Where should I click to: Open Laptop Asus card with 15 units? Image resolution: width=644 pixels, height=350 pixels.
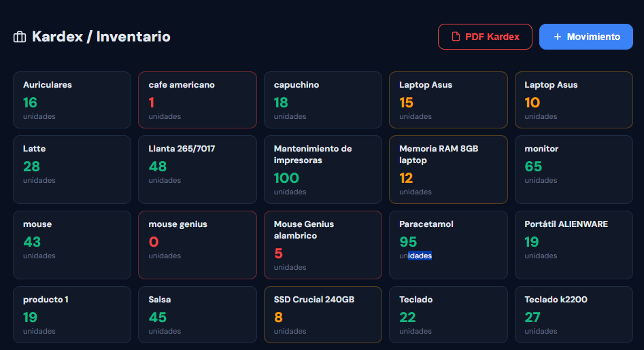pos(448,100)
